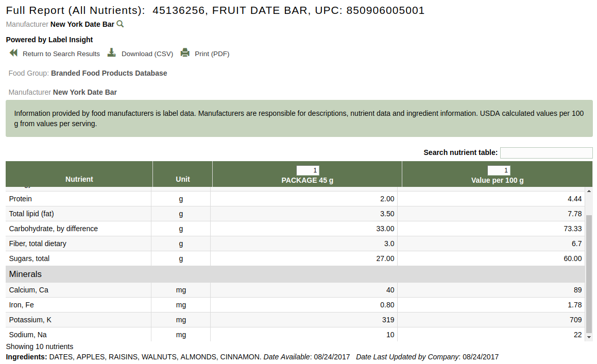Viewport: 597px width, 364px height.
Task: Click the table scrollbar up arrow
Action: (588, 190)
